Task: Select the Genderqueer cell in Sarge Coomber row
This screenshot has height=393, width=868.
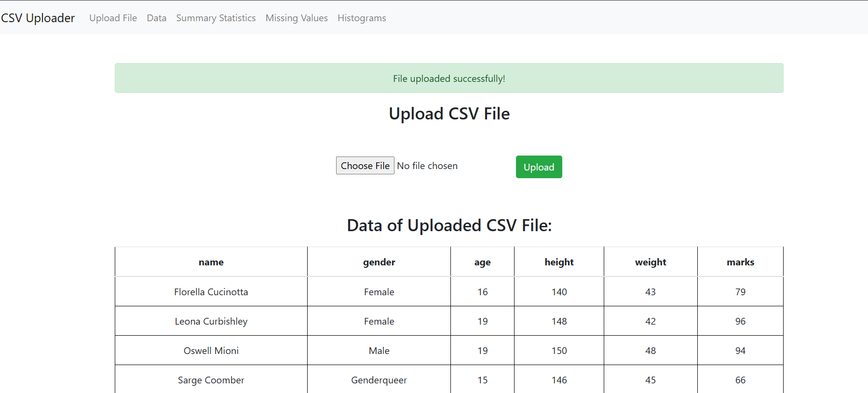Action: click(379, 380)
